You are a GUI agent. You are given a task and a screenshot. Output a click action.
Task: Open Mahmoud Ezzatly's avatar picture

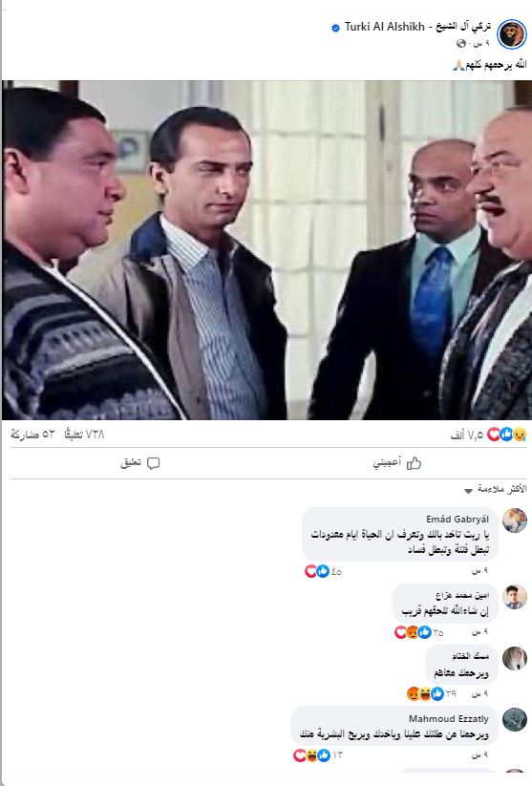(x=515, y=719)
